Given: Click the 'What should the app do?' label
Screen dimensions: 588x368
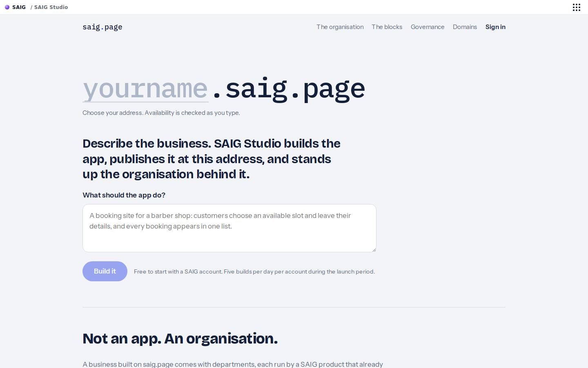Looking at the screenshot, I should [124, 195].
